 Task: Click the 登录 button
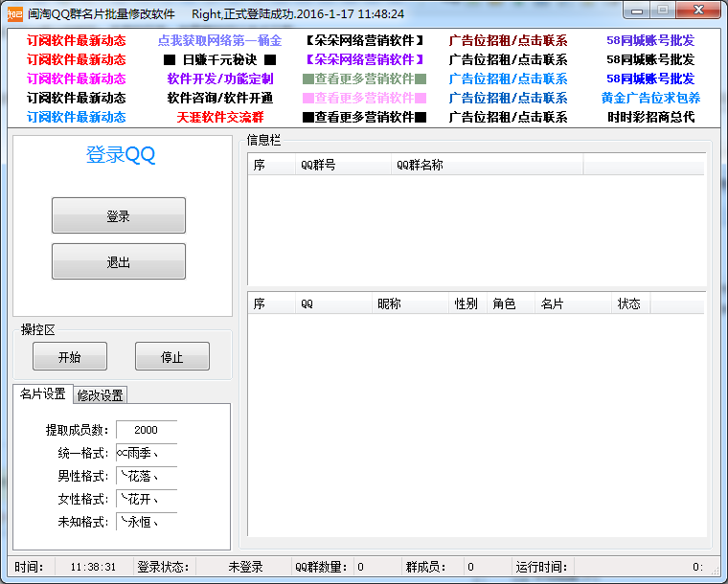click(119, 216)
